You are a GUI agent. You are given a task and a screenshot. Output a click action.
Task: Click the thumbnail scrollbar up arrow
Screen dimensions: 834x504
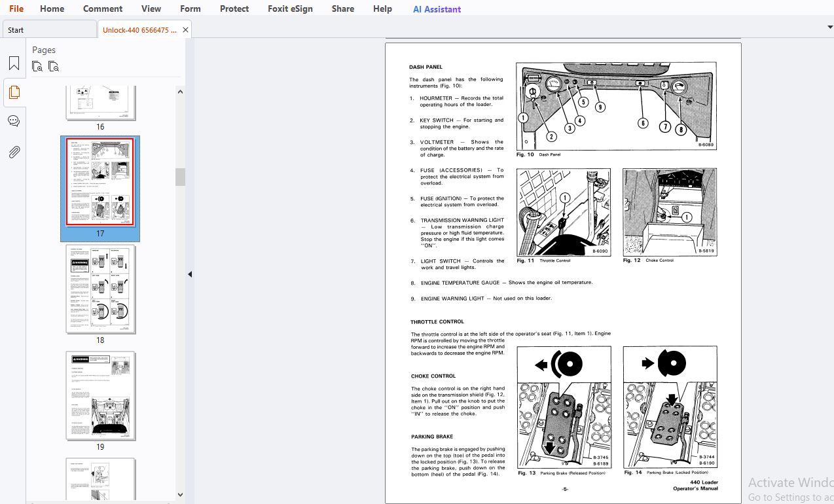click(181, 92)
